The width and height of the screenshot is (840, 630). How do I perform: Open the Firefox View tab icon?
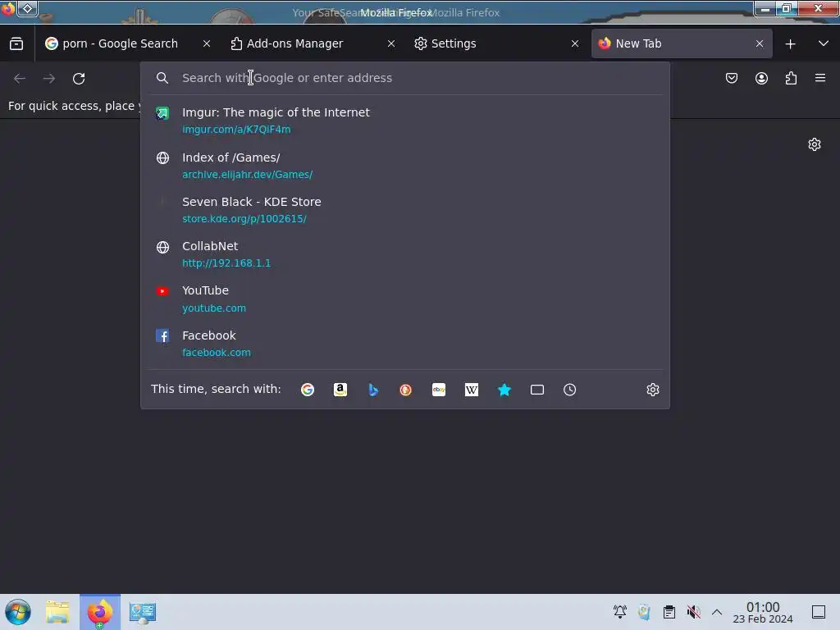coord(16,44)
